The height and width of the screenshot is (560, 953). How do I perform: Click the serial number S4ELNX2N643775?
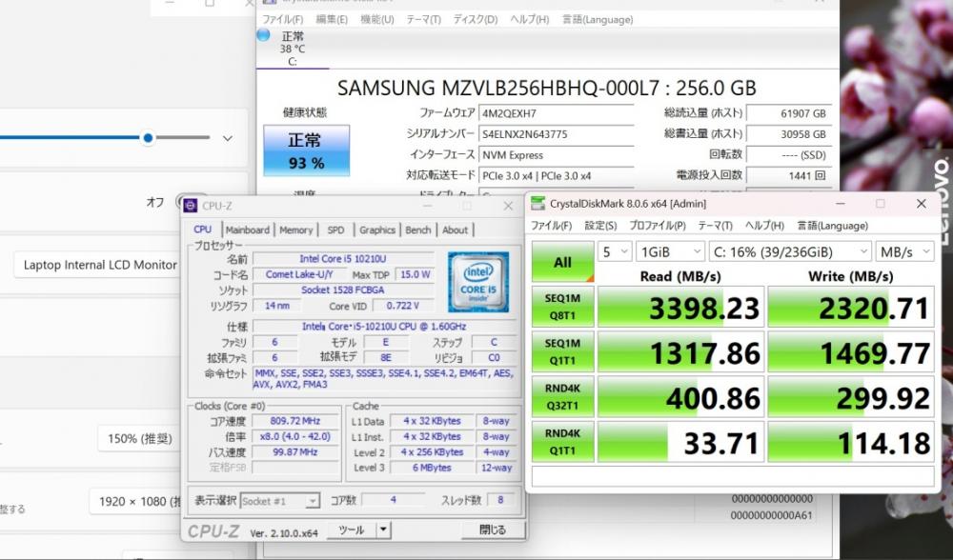click(557, 134)
